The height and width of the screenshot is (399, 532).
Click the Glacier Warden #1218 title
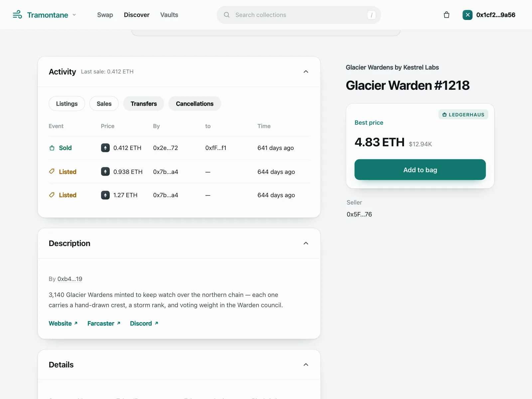tap(408, 85)
